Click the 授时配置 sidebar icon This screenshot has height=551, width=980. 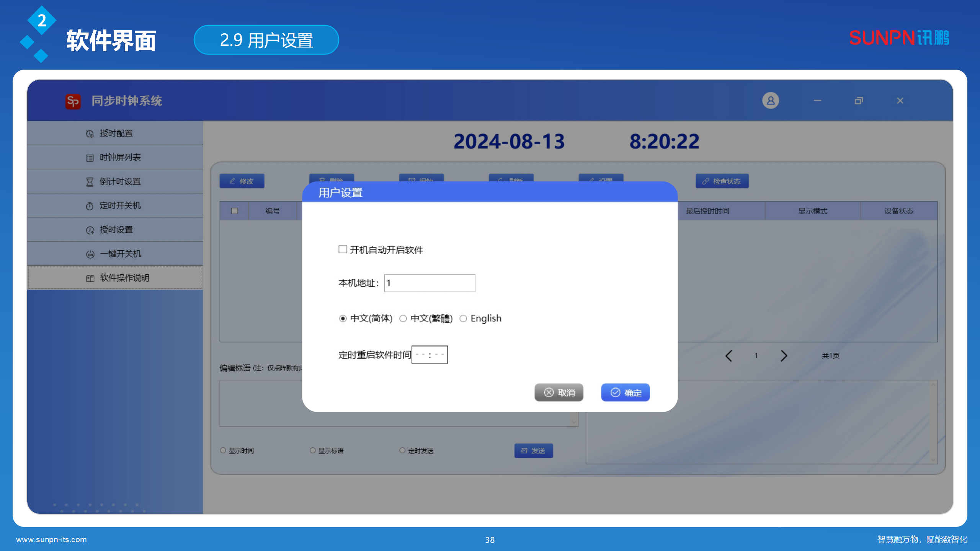(90, 134)
